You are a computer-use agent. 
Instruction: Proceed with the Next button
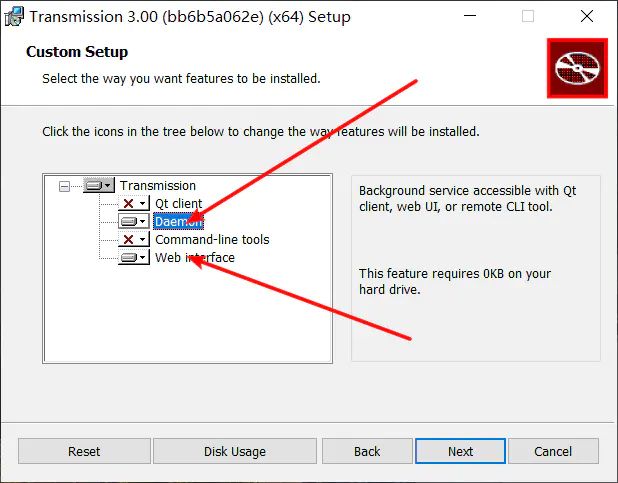tap(460, 451)
